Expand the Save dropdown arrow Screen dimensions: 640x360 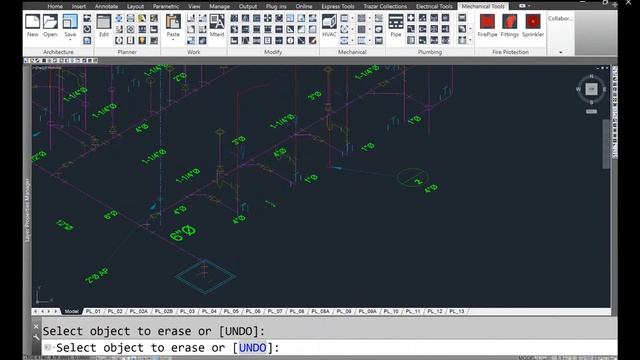(70, 40)
